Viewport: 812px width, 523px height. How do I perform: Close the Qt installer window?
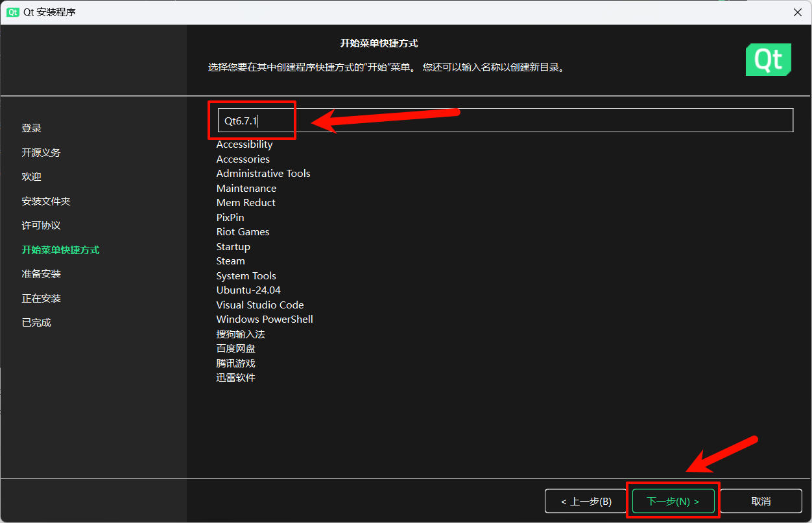pyautogui.click(x=797, y=12)
